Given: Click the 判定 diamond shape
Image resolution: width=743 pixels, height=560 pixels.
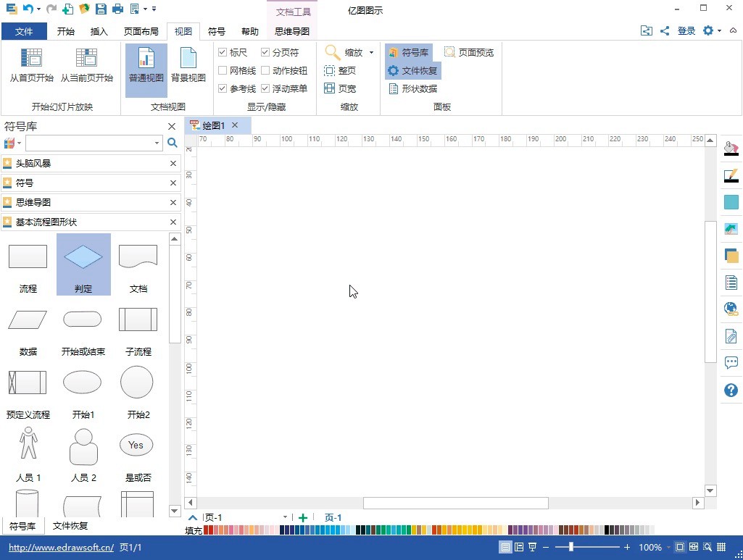Looking at the screenshot, I should [x=83, y=257].
